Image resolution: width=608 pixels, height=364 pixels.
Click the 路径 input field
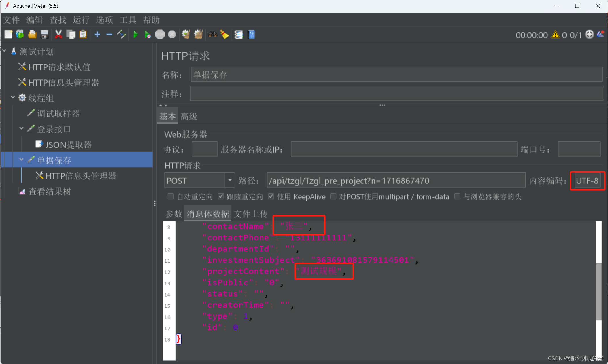tap(396, 181)
